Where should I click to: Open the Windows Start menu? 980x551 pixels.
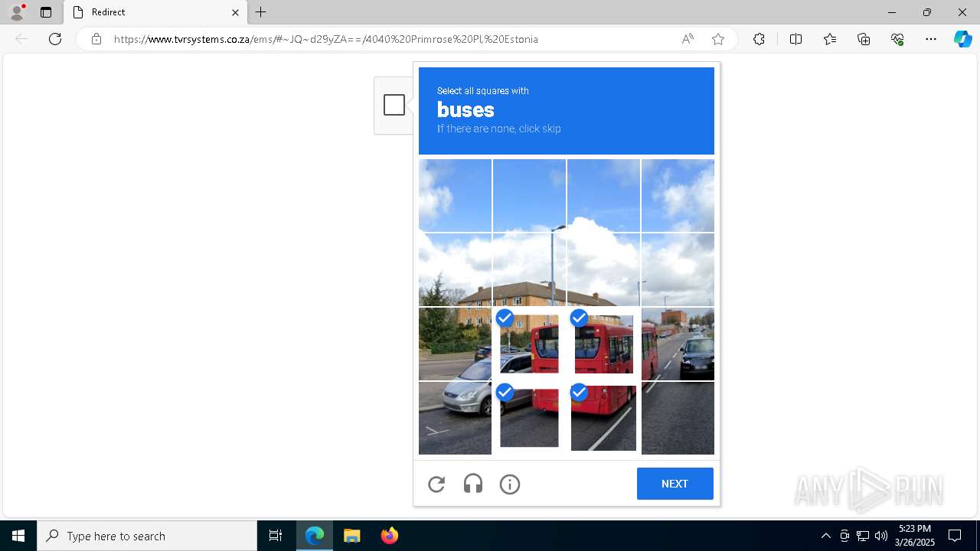[18, 536]
